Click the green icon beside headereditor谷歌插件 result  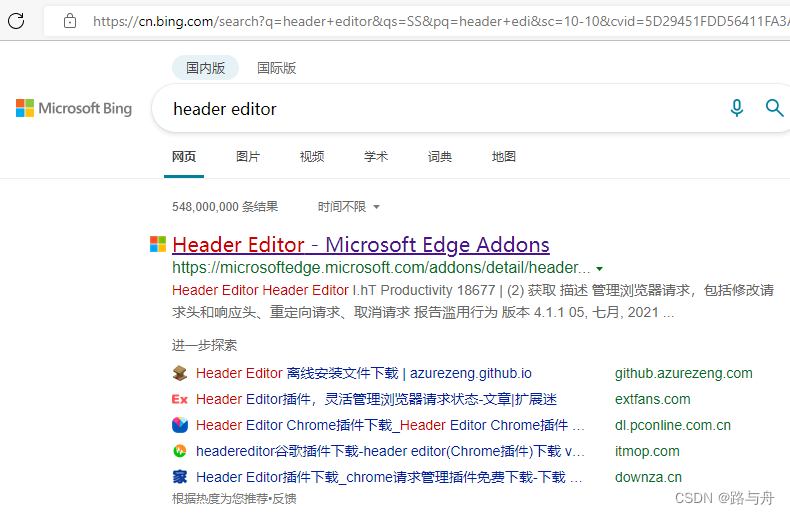(180, 451)
